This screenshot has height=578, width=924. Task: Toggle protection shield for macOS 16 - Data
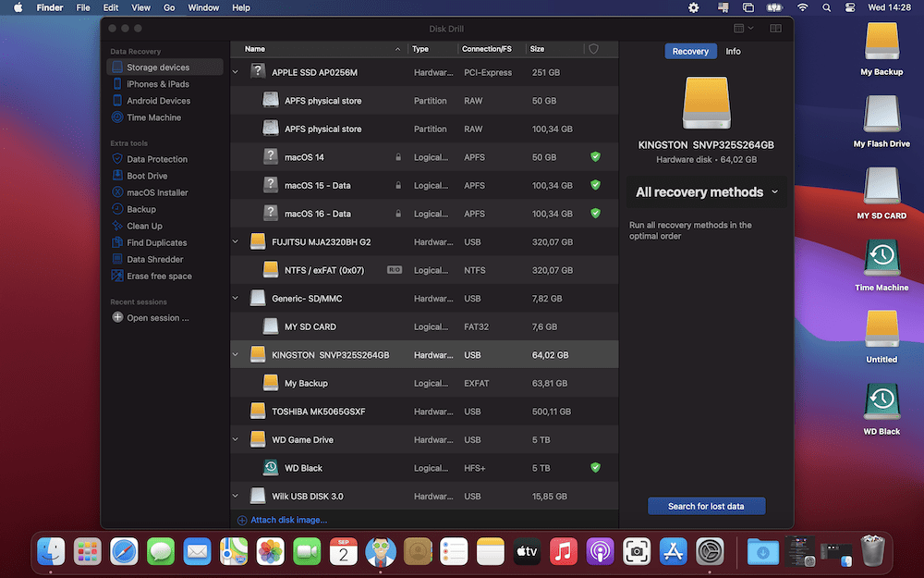tap(596, 213)
